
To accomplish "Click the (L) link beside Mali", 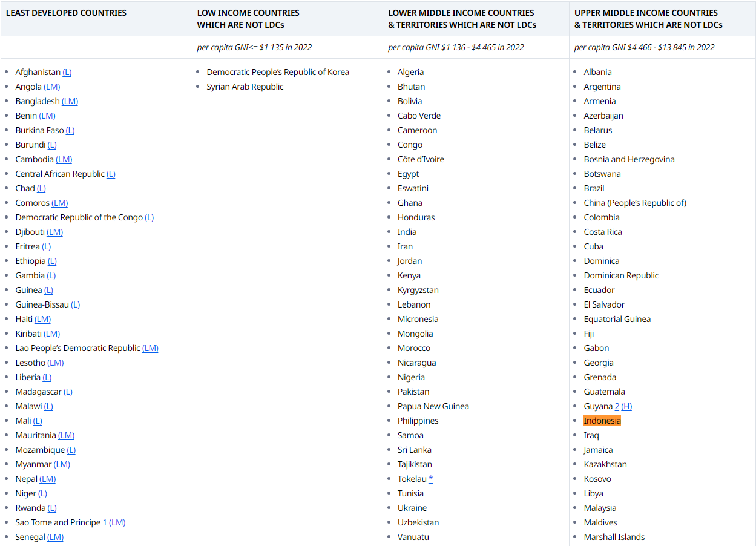I will (38, 421).
